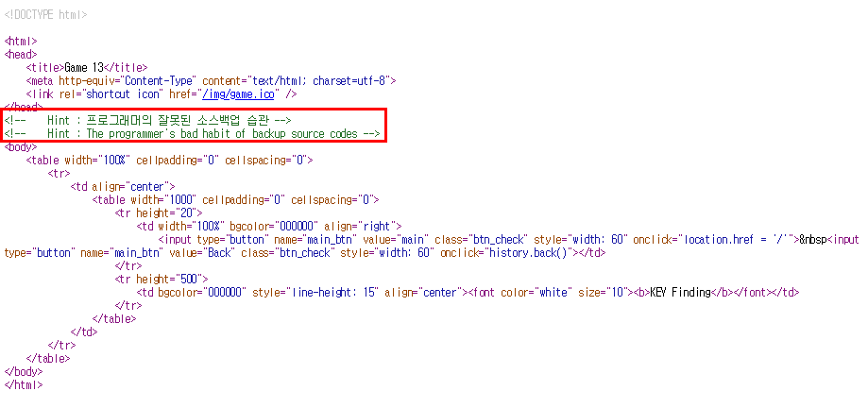The width and height of the screenshot is (868, 408).
Task: Click the opening body tag
Action: coord(21,147)
